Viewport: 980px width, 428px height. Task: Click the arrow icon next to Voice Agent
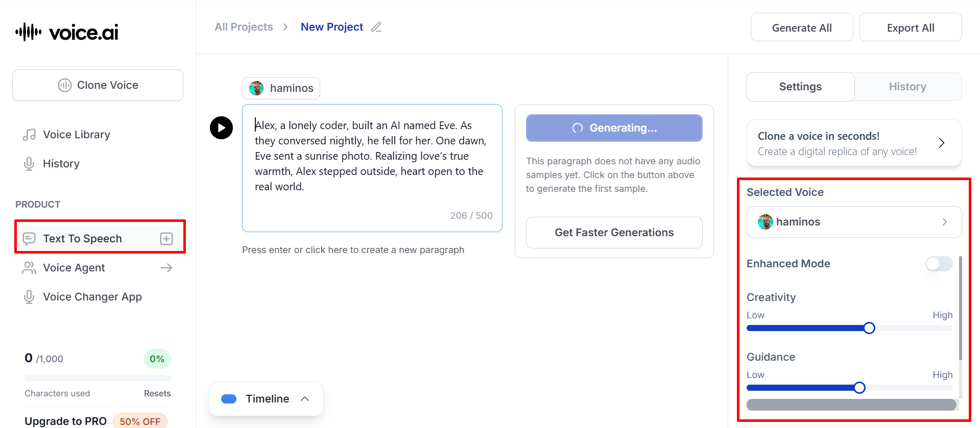pyautogui.click(x=166, y=268)
